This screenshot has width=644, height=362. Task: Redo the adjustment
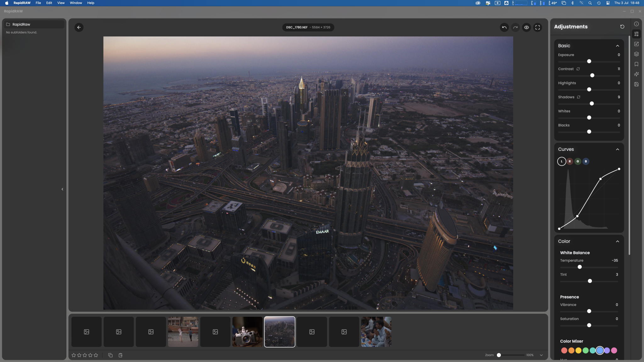point(515,27)
